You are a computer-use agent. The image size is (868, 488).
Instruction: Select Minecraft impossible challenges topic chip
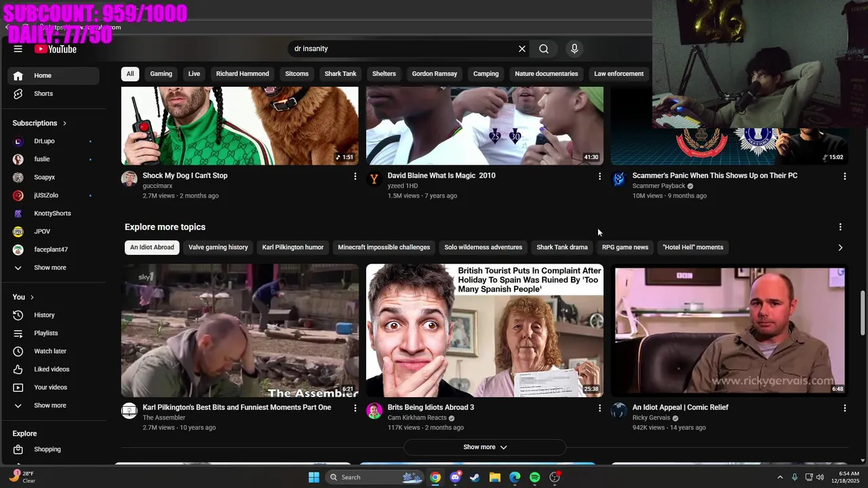point(384,247)
